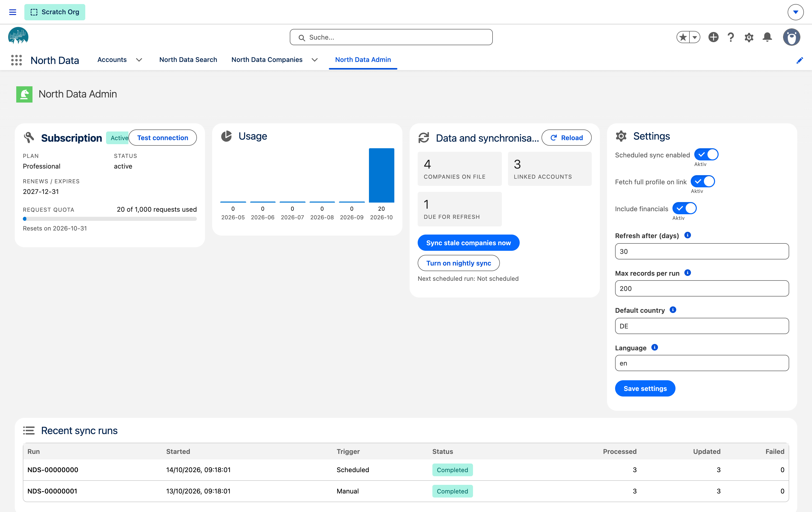Open the Accounts tab
Viewport: 812px width, 512px height.
point(112,60)
